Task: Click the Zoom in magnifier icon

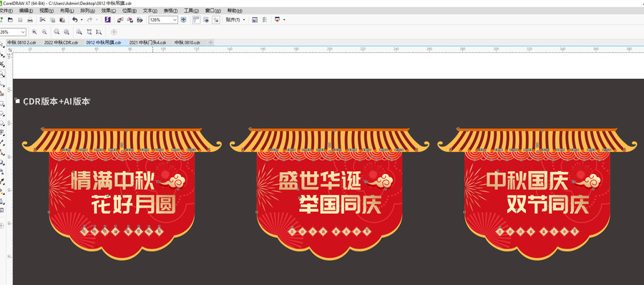Action: point(34,32)
